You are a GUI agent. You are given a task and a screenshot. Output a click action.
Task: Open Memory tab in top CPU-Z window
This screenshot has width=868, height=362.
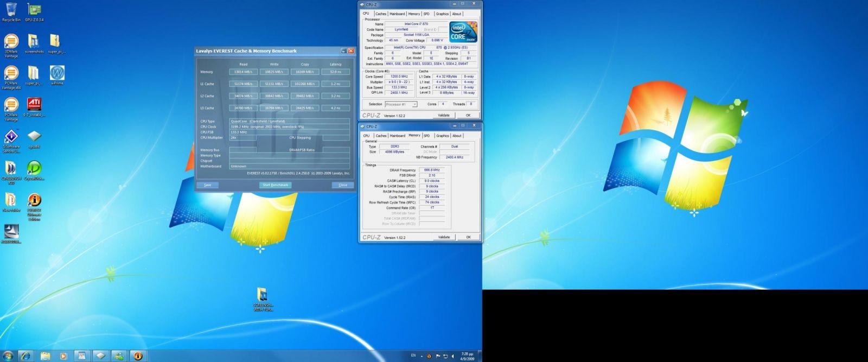tap(414, 14)
